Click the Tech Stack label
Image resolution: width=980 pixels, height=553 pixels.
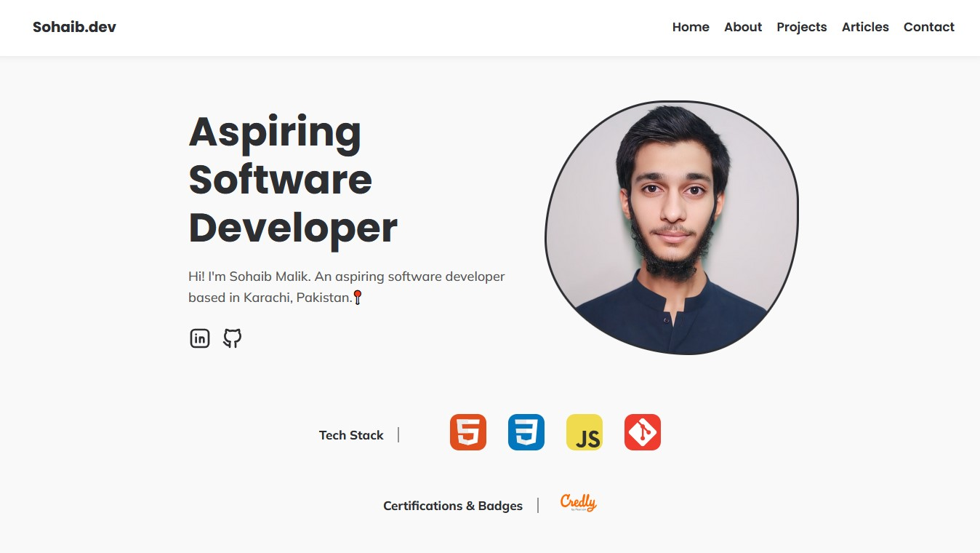[x=351, y=434]
